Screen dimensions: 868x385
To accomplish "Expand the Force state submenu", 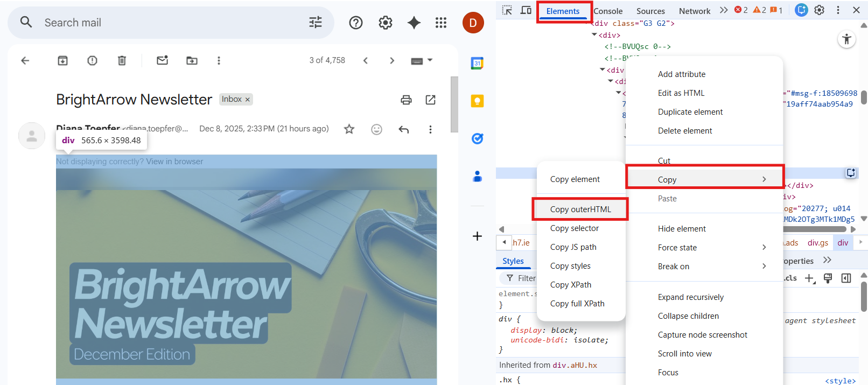I will (x=704, y=248).
